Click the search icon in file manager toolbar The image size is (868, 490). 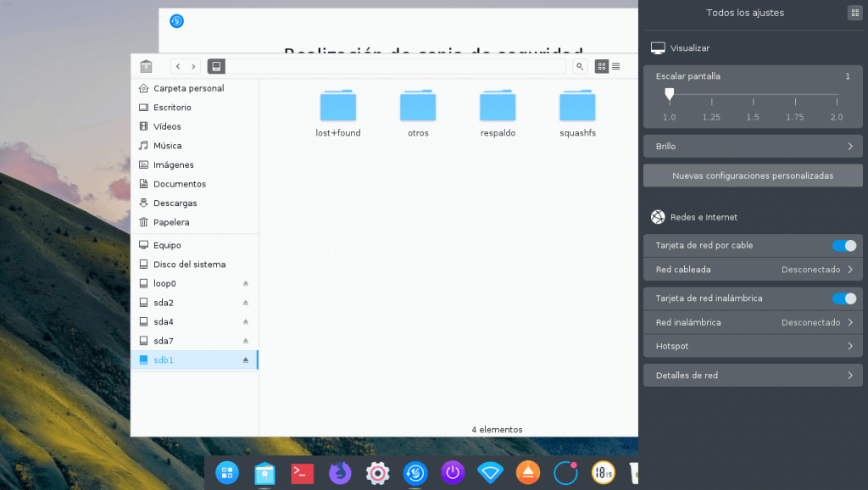pos(580,66)
